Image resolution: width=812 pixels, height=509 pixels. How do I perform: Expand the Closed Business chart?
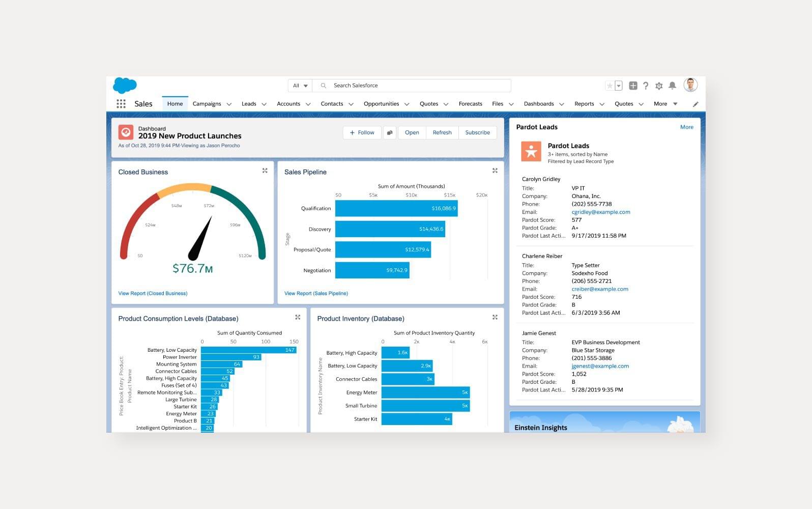265,171
